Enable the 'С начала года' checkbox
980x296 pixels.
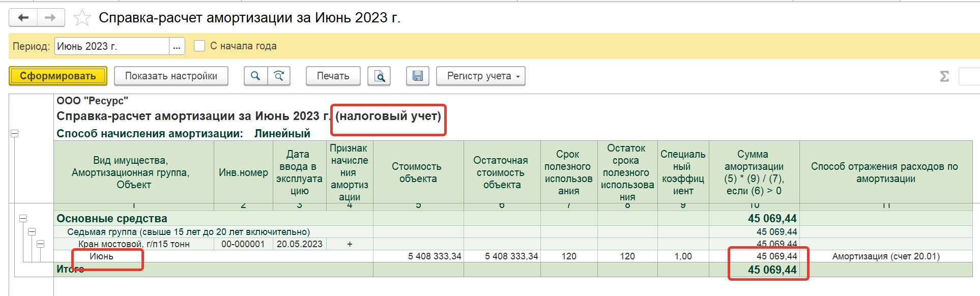coord(199,46)
